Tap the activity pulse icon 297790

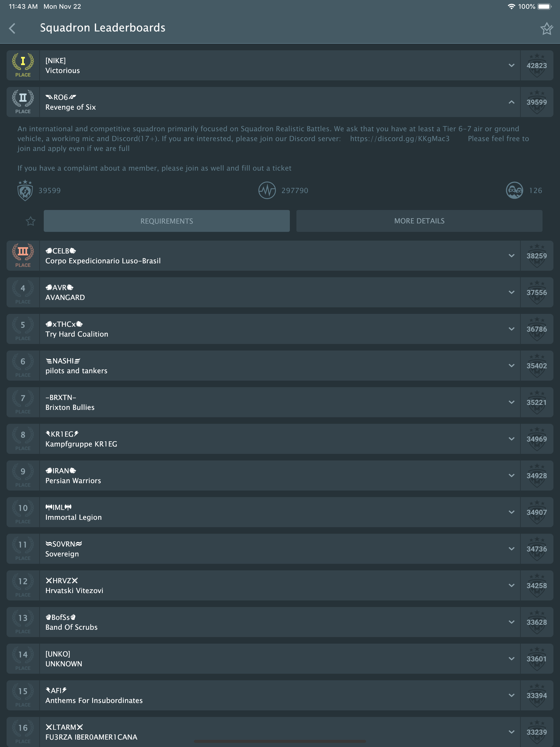pos(267,191)
